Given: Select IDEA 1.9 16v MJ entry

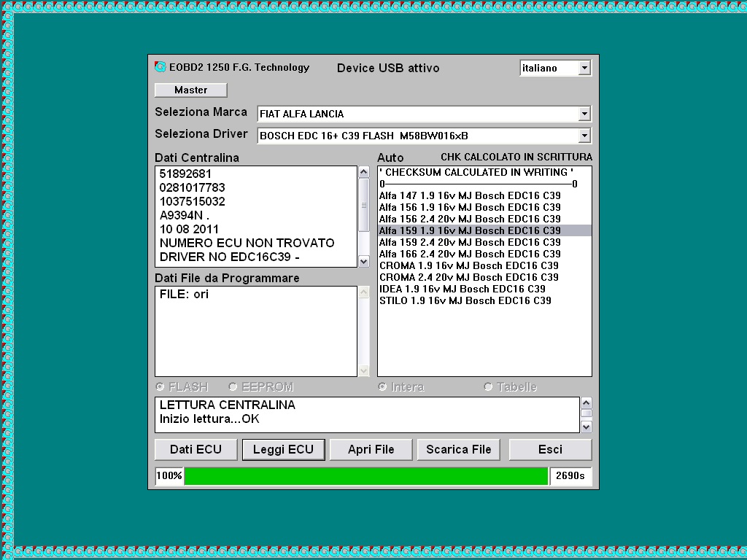Looking at the screenshot, I should pos(484,289).
